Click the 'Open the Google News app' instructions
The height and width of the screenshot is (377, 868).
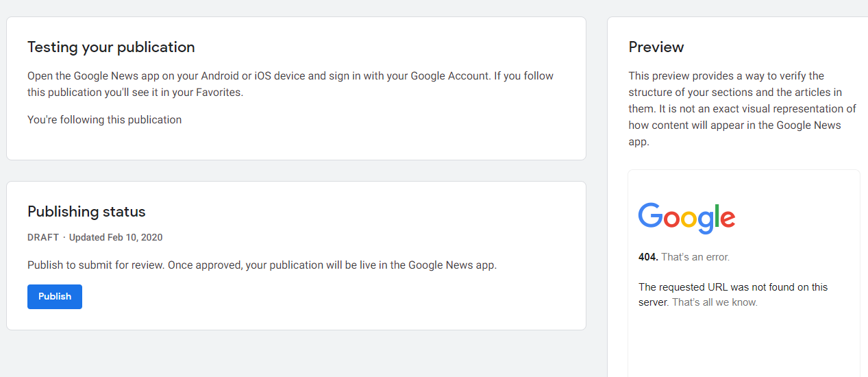click(x=290, y=76)
